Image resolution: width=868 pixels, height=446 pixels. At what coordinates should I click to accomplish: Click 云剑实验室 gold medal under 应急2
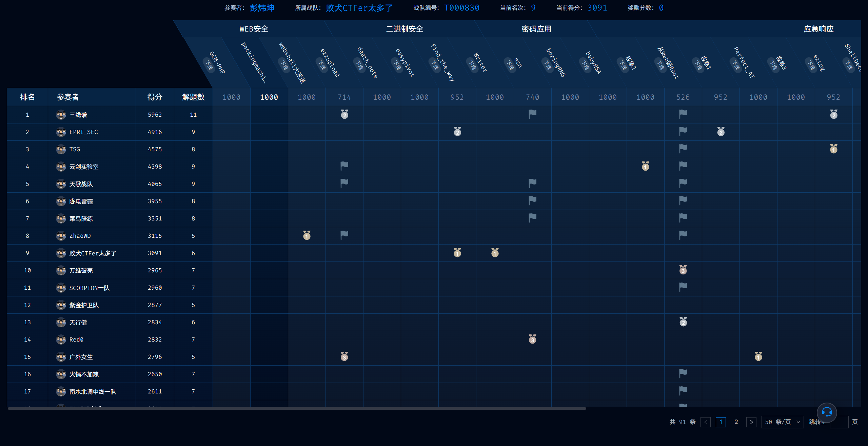[x=645, y=166]
